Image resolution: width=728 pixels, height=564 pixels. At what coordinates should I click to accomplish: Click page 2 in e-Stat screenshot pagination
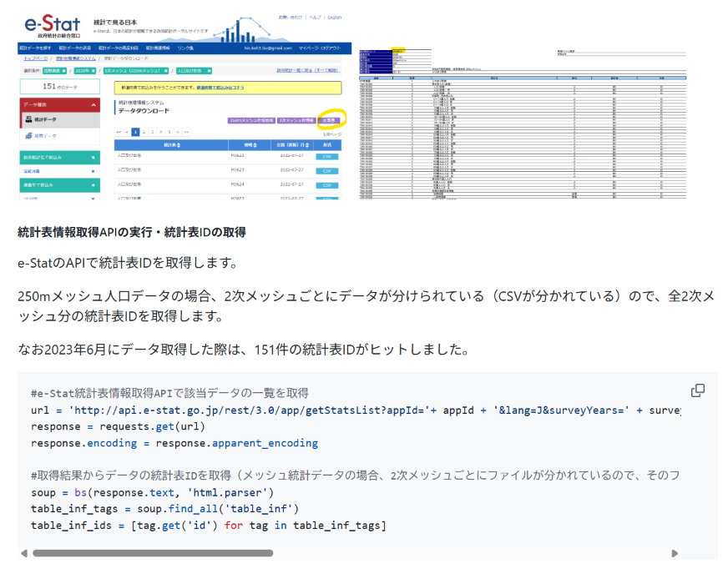(144, 132)
